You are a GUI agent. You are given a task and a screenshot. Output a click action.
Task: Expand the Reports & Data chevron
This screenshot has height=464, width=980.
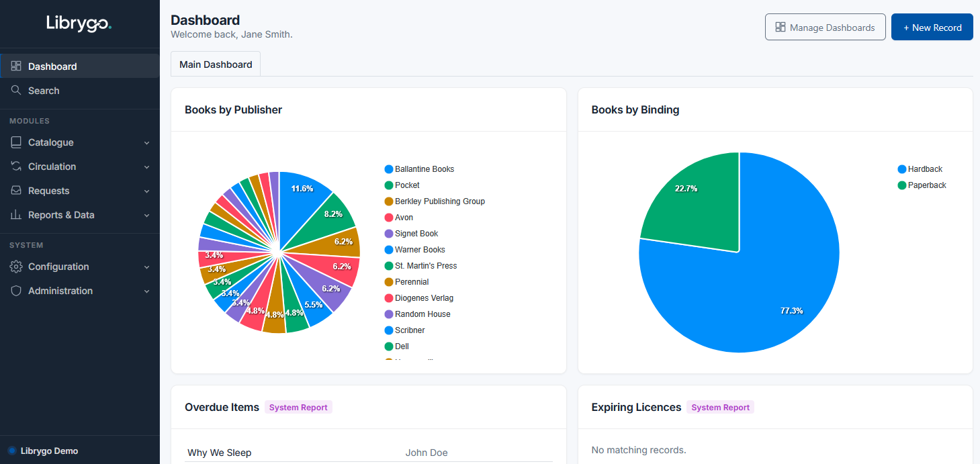coord(146,216)
